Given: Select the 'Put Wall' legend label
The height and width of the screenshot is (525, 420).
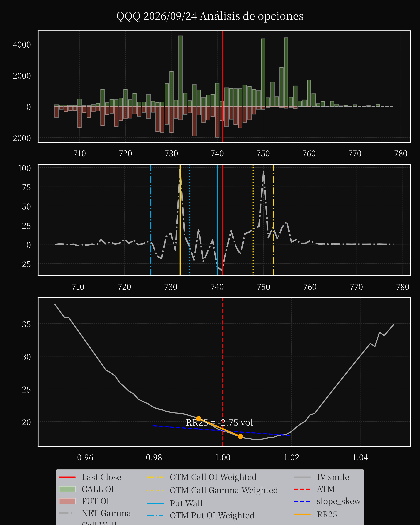Looking at the screenshot, I should (x=186, y=503).
